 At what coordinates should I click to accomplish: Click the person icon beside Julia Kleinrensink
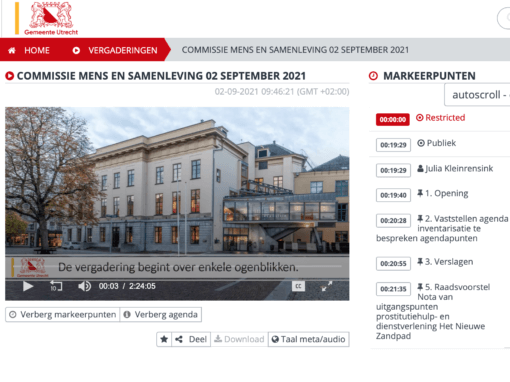420,168
